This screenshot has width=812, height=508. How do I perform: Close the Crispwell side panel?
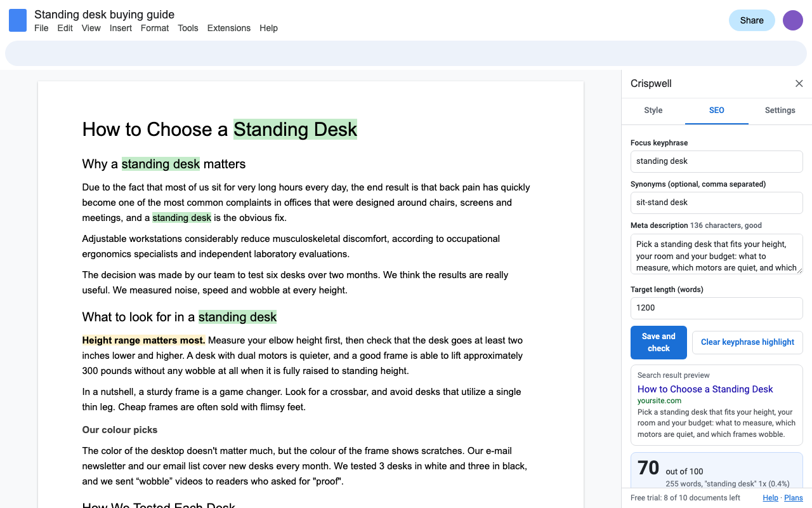pos(799,84)
